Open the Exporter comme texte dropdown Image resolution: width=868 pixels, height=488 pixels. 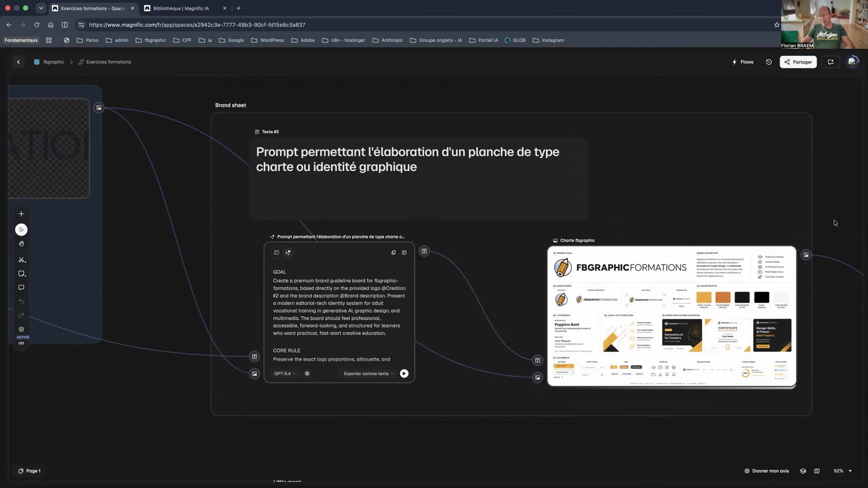click(x=368, y=374)
